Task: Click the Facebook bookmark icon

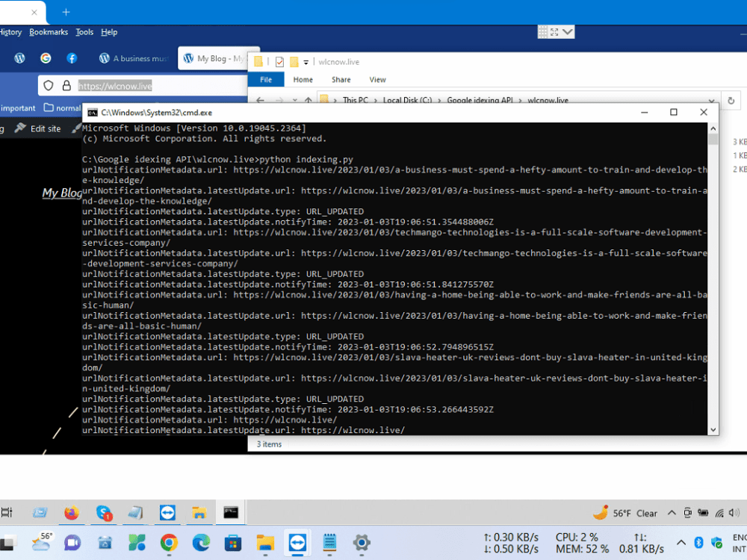Action: tap(71, 58)
